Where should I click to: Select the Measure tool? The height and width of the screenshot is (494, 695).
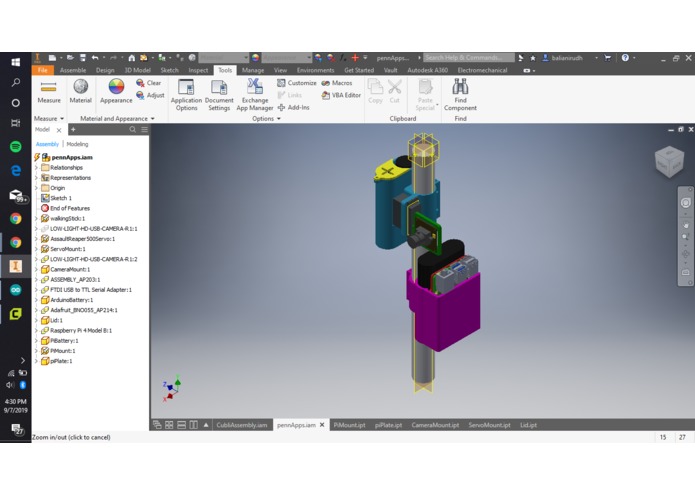pos(49,92)
